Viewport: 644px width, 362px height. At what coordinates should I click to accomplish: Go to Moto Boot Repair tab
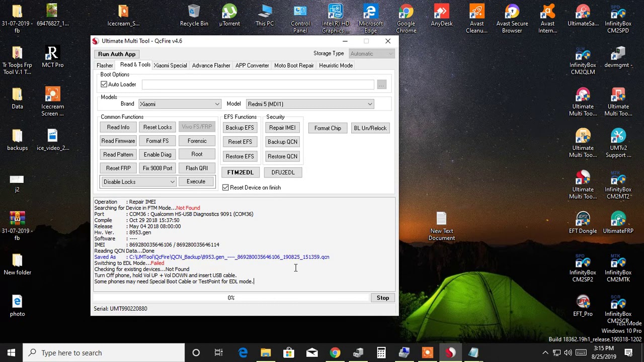[294, 65]
